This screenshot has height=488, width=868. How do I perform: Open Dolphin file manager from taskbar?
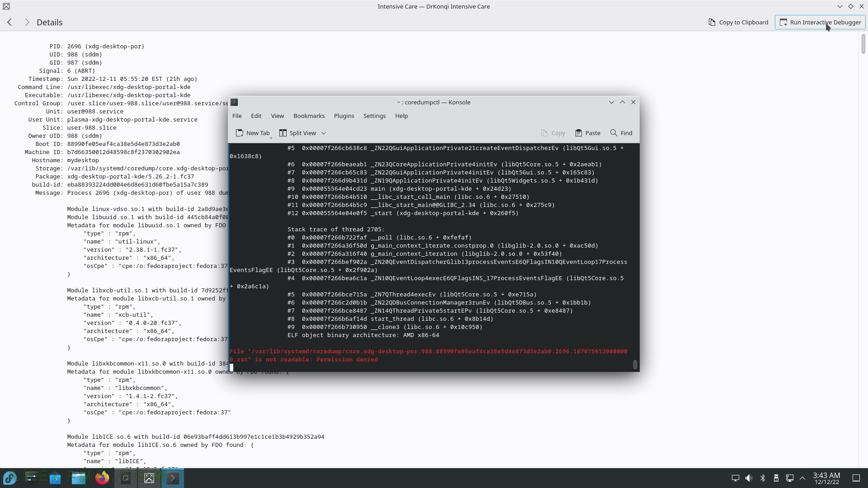pos(79,478)
